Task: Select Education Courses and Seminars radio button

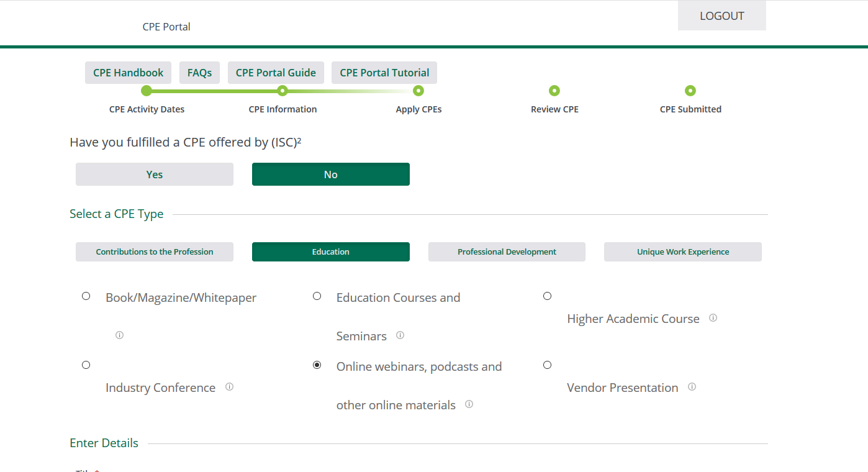Action: (317, 296)
